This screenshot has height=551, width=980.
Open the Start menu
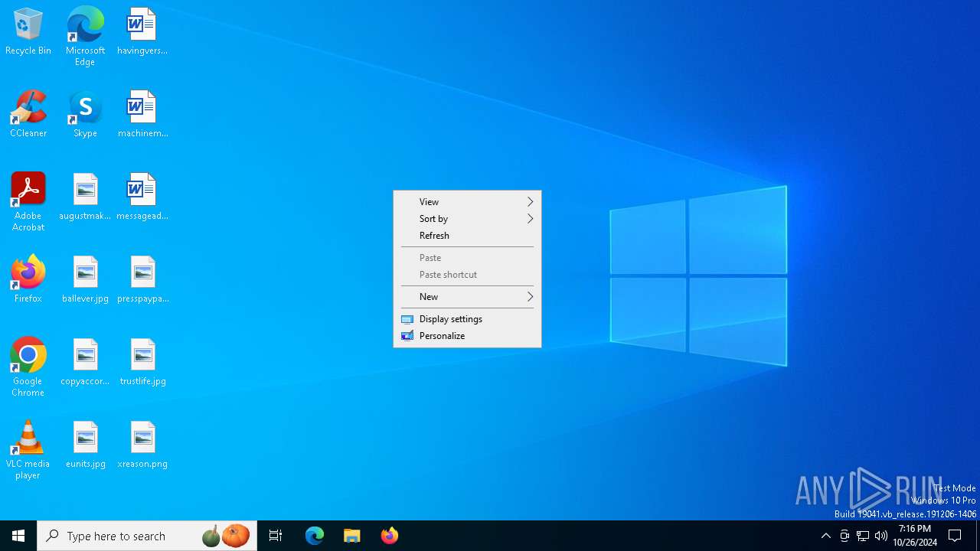[x=18, y=536]
